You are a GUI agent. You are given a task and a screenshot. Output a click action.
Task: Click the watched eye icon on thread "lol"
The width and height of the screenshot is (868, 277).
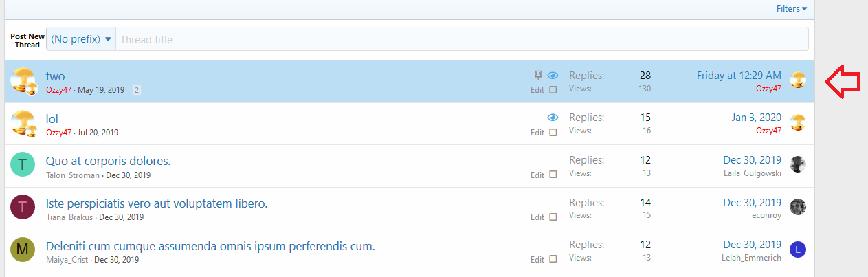553,118
